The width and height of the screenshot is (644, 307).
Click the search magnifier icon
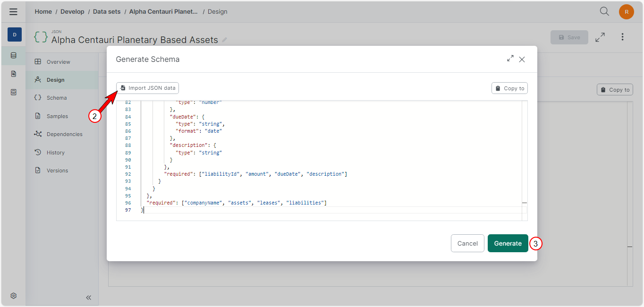604,11
